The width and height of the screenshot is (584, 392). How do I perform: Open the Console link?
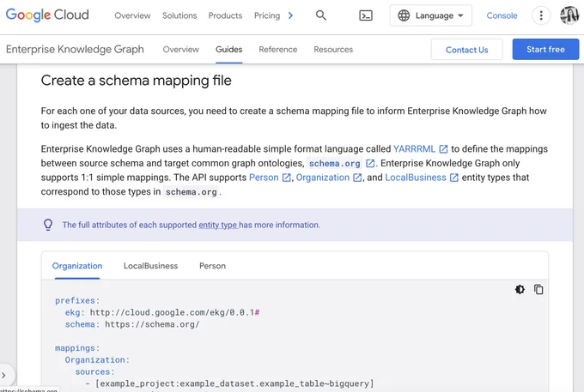[502, 15]
